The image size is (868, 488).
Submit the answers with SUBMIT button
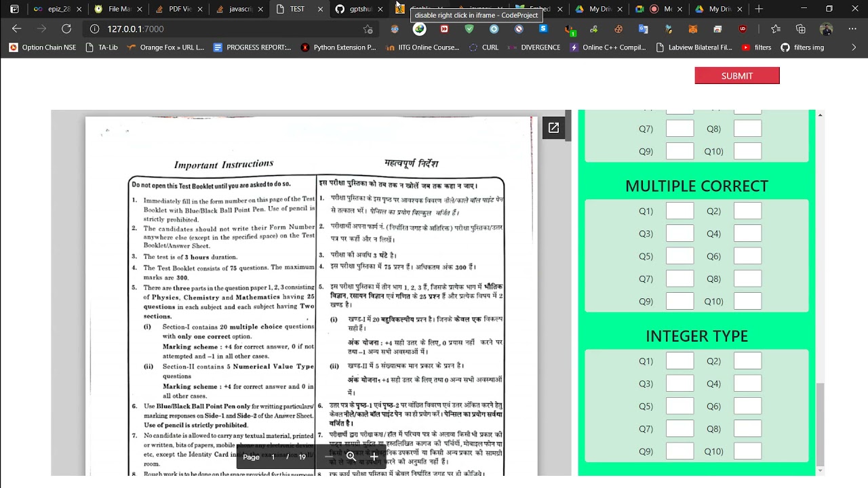(737, 76)
